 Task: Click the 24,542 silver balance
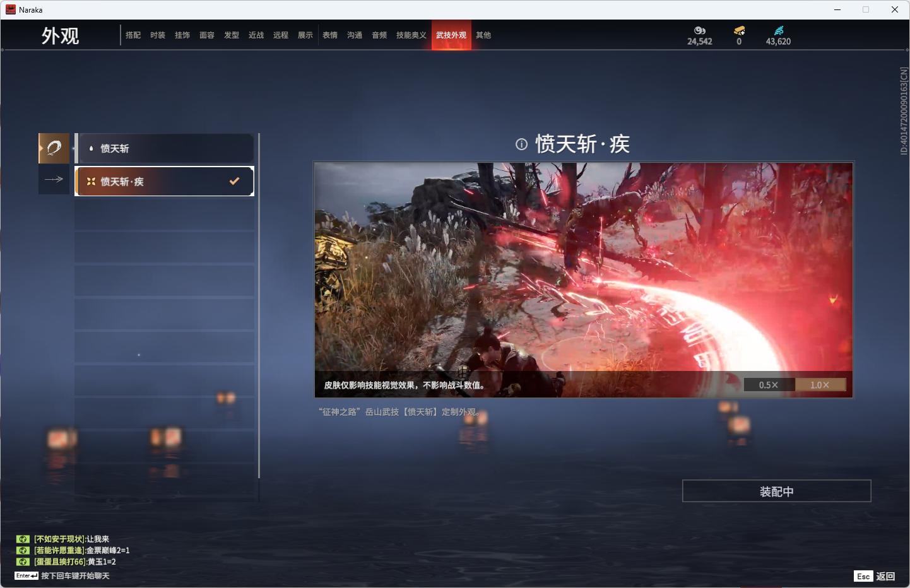click(700, 42)
